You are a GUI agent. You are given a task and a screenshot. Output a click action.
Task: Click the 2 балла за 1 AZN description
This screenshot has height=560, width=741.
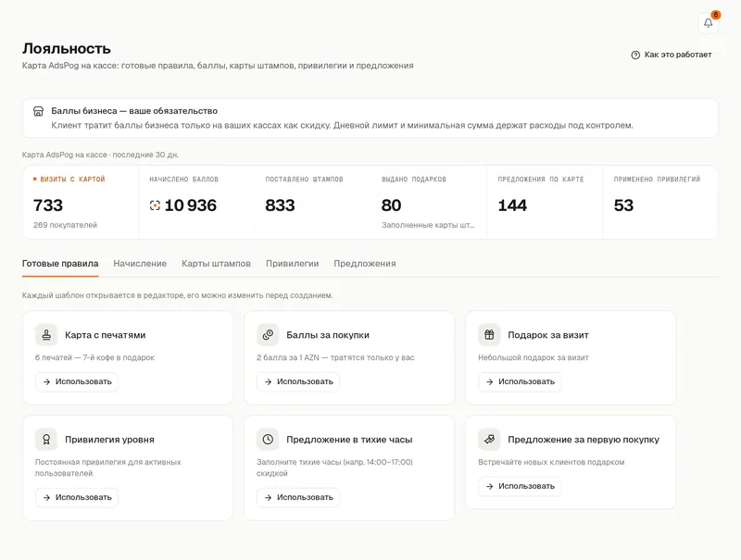tap(335, 357)
